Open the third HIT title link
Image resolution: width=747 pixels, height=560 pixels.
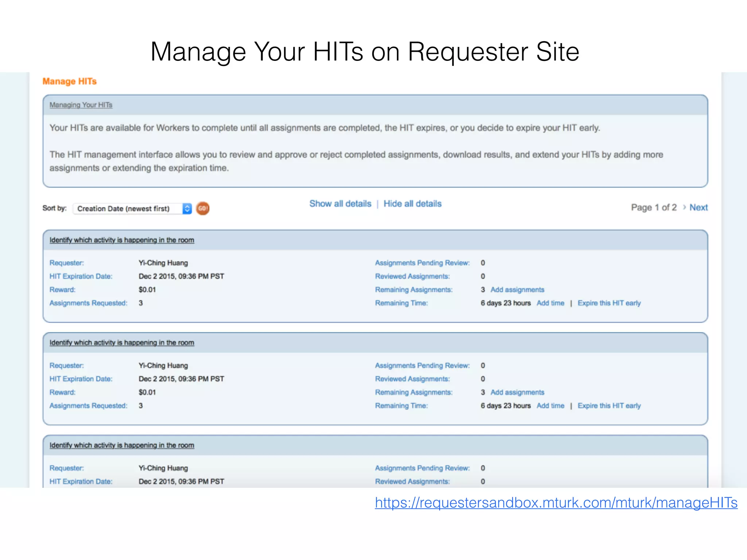[x=122, y=446]
